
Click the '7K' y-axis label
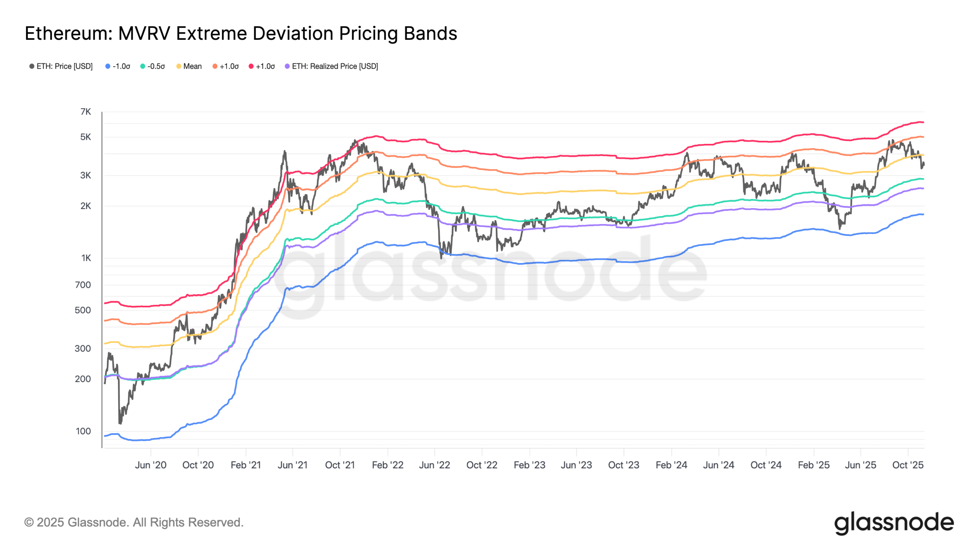[86, 112]
